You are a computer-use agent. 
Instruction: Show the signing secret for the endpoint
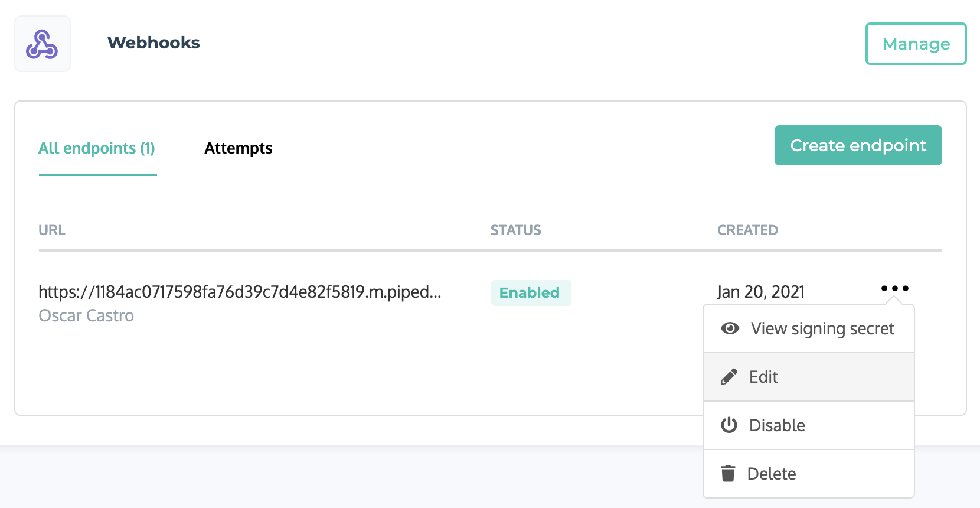coord(822,328)
